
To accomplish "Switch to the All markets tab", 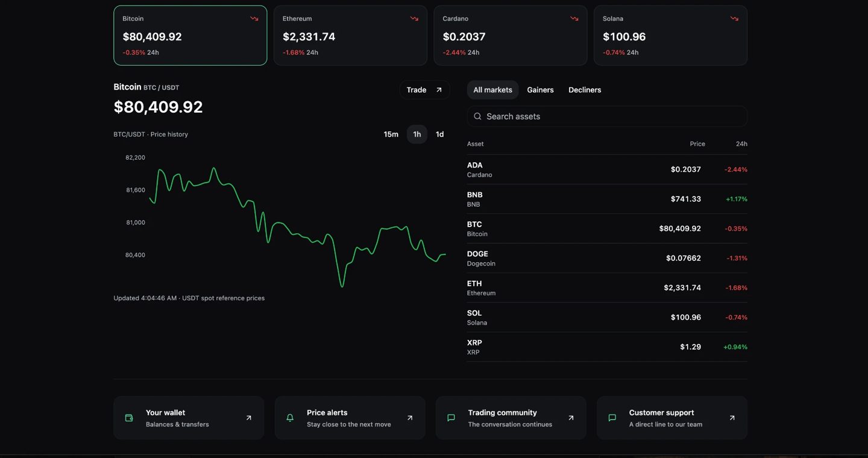I will click(492, 90).
